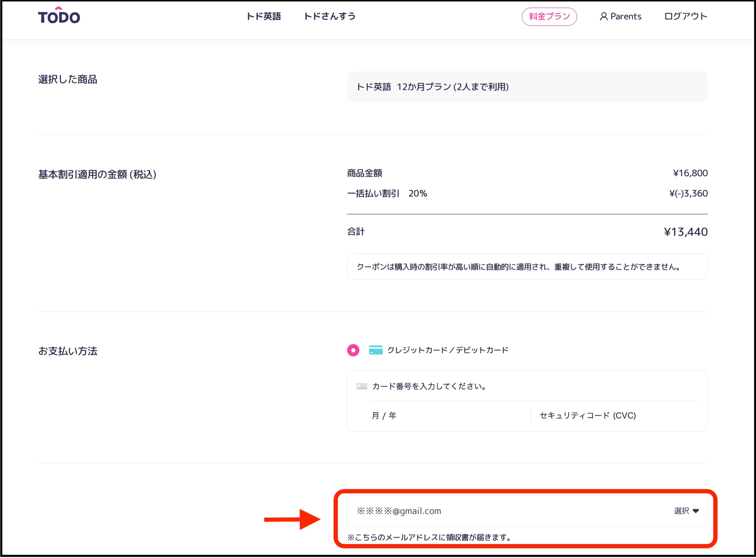The width and height of the screenshot is (756, 558).
Task: Click the selected product トド英語 12か月プラン box
Action: coord(527,87)
